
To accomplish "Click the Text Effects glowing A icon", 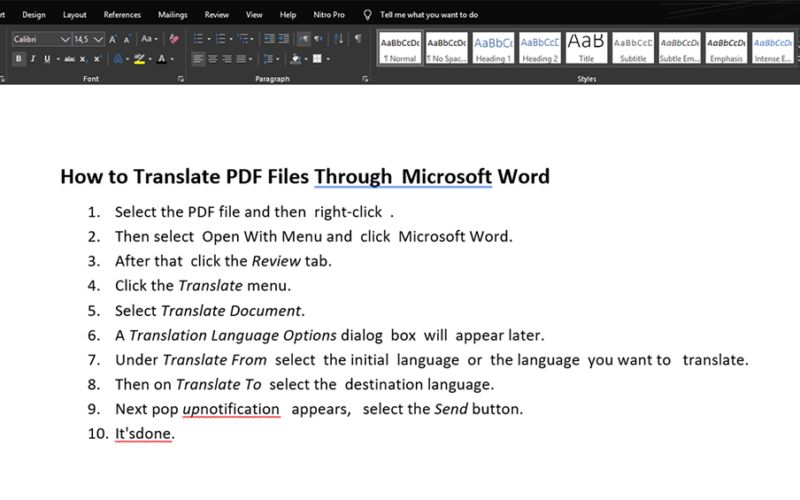I will 118,59.
